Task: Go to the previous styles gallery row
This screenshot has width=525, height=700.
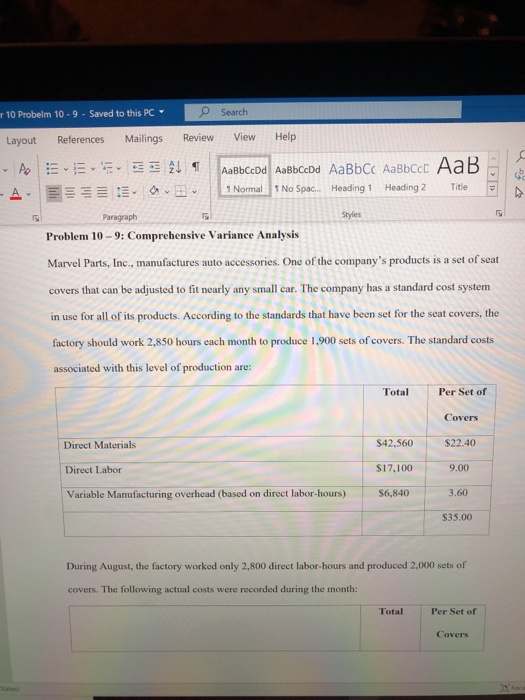Action: 493,158
